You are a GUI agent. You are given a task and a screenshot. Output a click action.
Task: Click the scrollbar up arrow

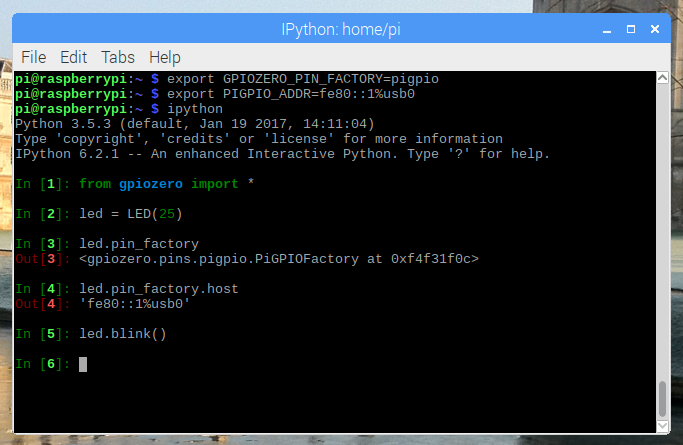pyautogui.click(x=663, y=78)
